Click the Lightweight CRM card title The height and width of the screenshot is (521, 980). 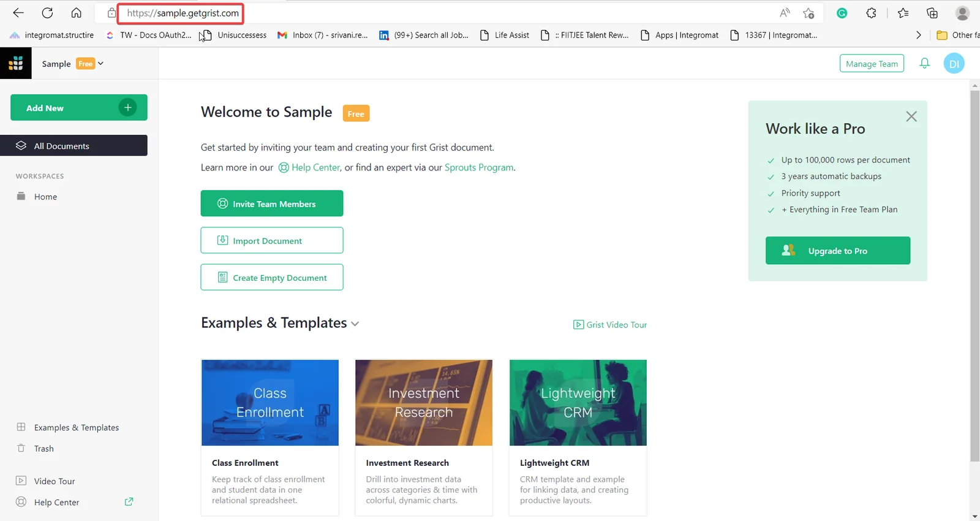[554, 463]
